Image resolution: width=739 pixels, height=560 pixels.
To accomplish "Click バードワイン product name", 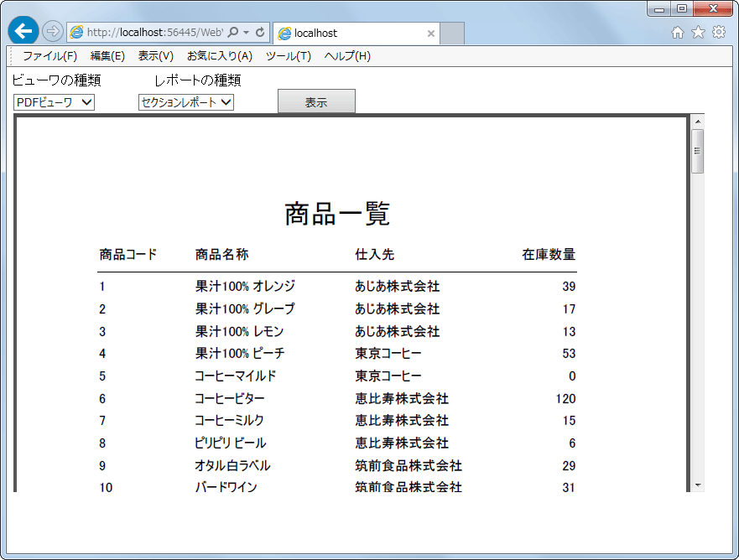I will click(226, 486).
